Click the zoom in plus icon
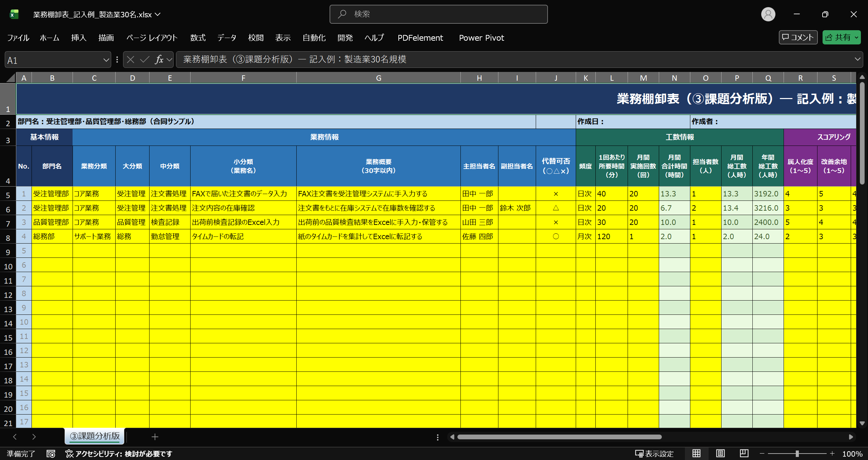This screenshot has width=868, height=460. tap(832, 454)
